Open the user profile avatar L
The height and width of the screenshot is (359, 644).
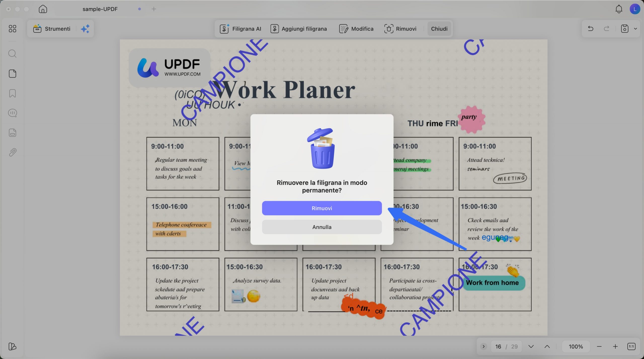point(635,9)
